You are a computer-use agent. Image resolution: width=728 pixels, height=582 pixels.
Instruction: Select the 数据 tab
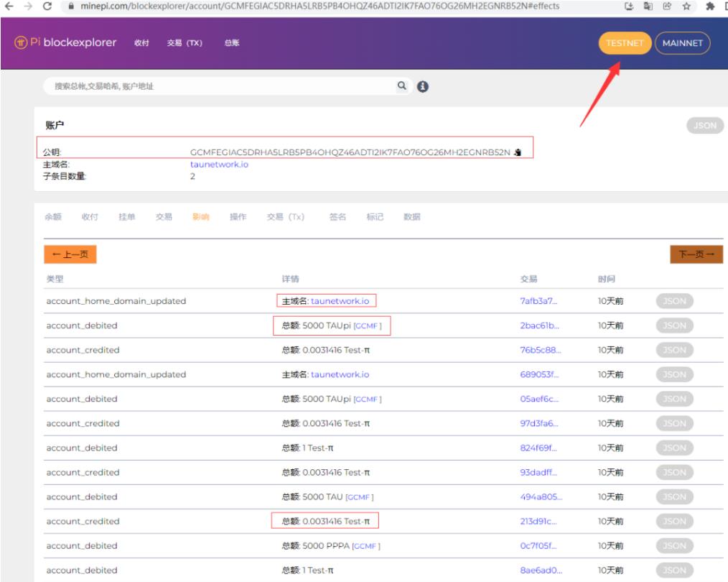coord(412,216)
